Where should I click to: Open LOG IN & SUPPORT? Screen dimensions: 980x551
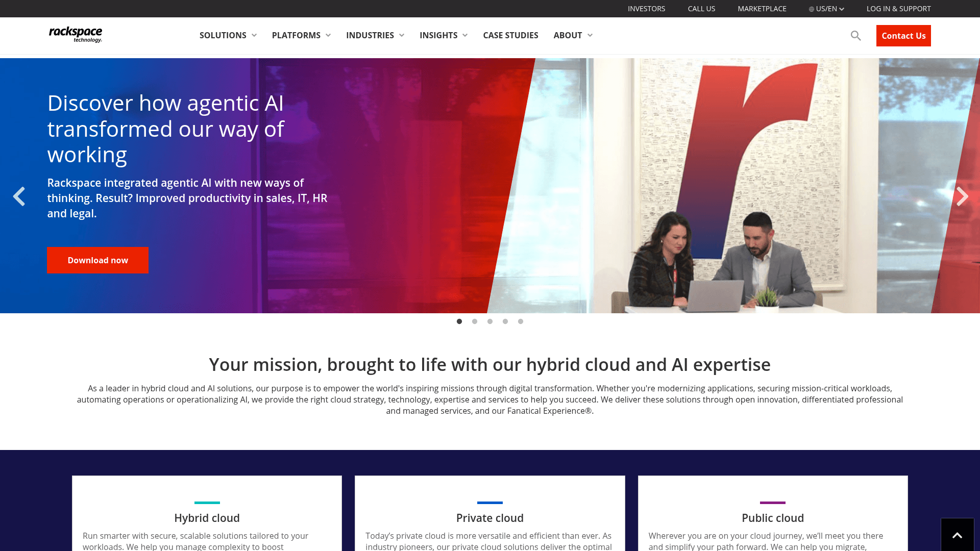pyautogui.click(x=898, y=9)
